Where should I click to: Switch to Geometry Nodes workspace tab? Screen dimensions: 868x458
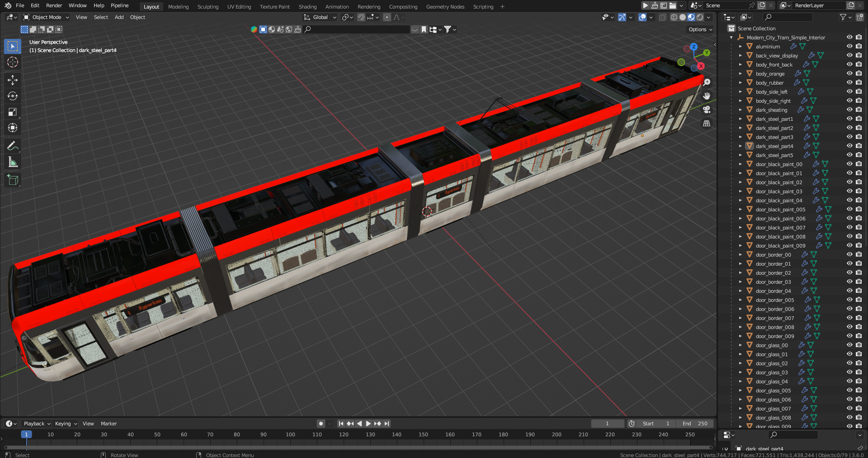click(x=445, y=7)
